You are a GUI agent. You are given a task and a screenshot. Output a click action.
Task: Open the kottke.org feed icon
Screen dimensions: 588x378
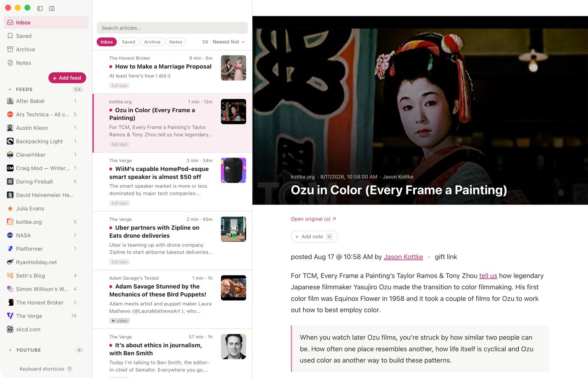click(x=10, y=222)
